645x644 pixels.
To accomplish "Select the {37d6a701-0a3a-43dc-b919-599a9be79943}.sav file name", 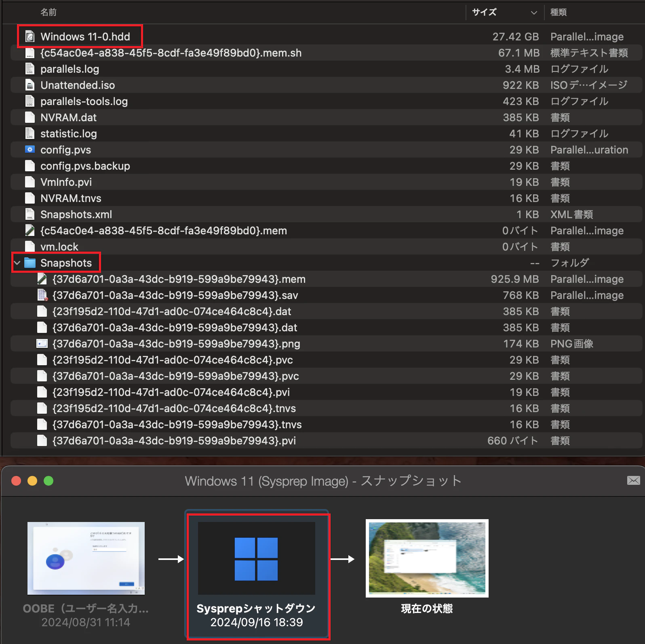I will coord(175,295).
